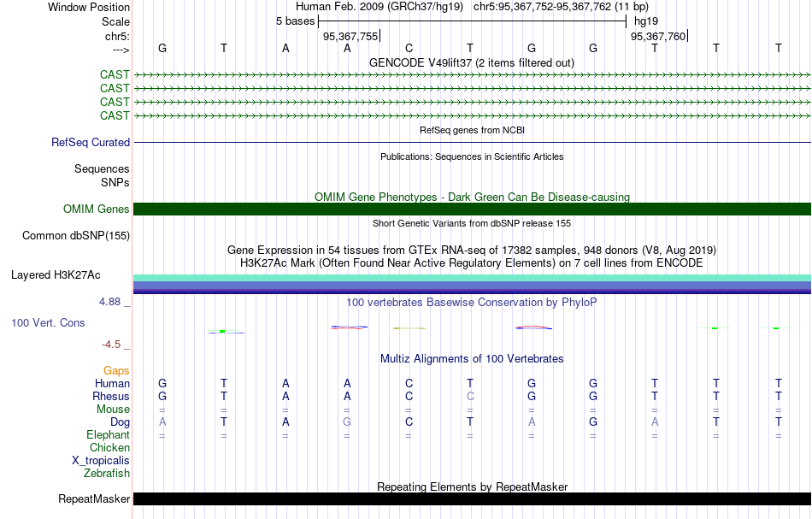Click the Window Position label
Screen dimensions: 812x519
pos(89,7)
